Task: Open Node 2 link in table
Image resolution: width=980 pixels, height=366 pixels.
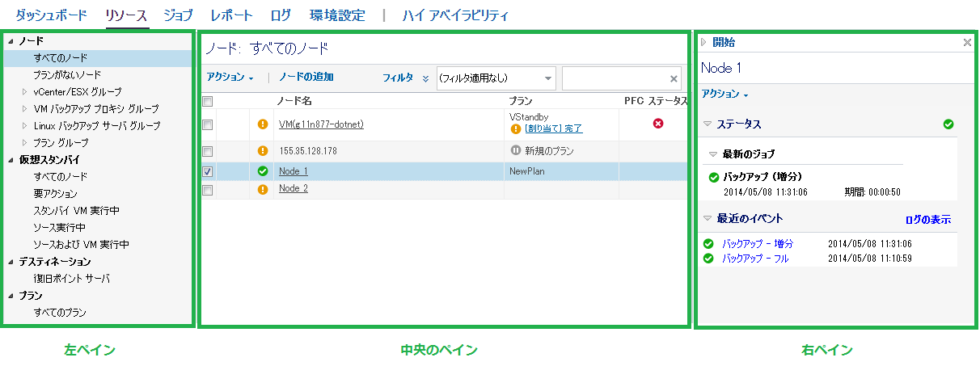Action: (x=294, y=189)
